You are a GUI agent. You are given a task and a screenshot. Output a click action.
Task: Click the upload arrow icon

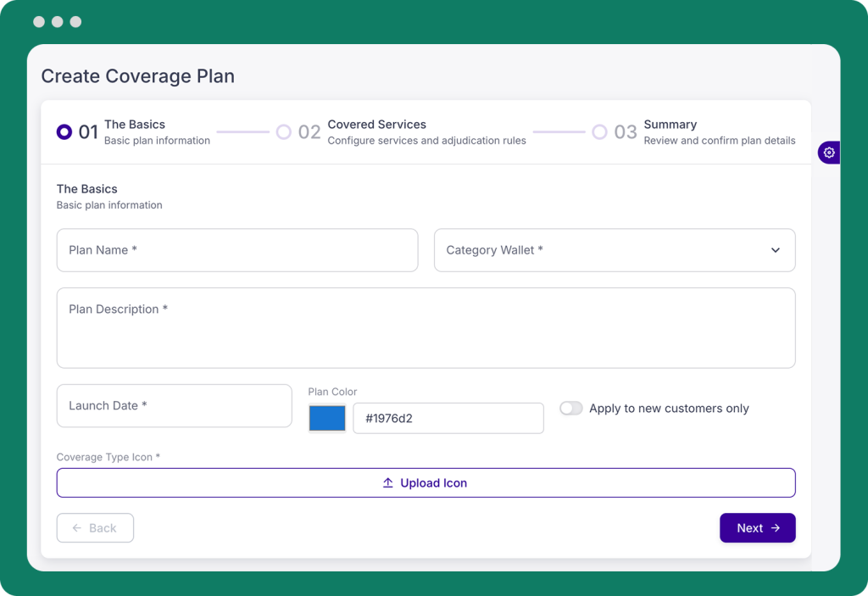387,483
